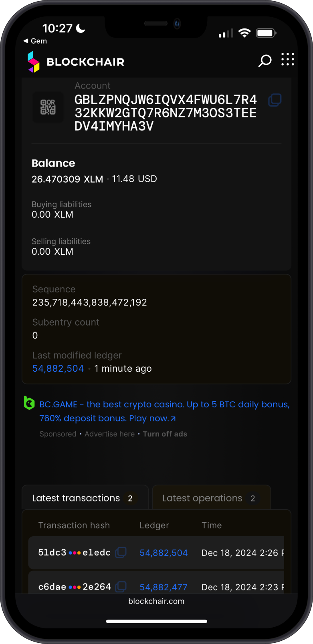This screenshot has width=313, height=644.
Task: Select the Latest transactions tab
Action: (75, 498)
